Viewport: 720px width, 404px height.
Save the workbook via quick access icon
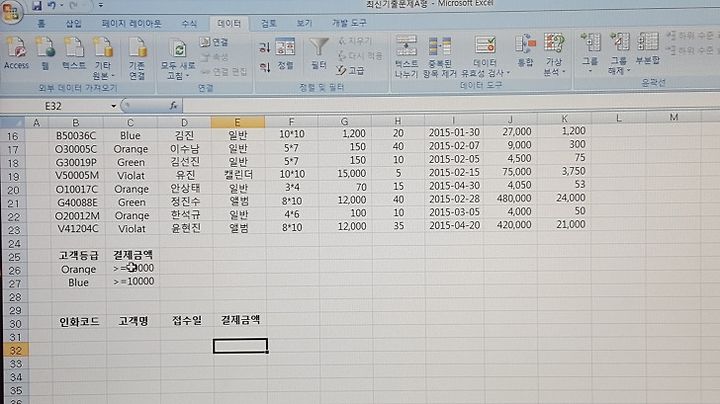(x=36, y=6)
